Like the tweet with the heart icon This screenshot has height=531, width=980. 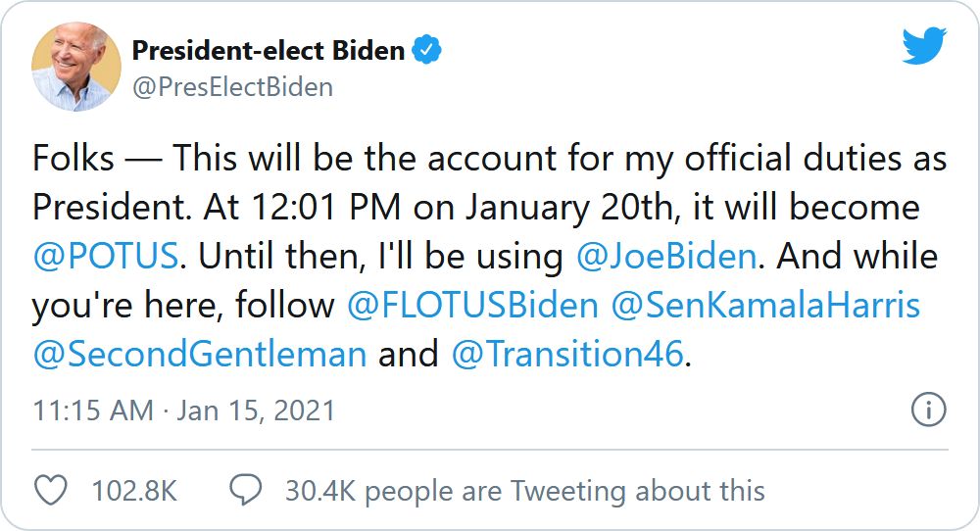coord(50,490)
